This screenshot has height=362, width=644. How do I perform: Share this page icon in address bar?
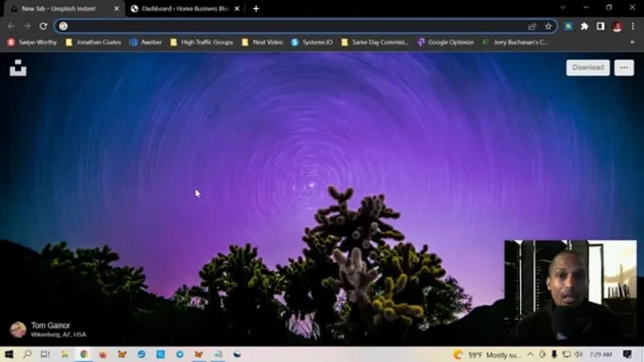click(532, 26)
